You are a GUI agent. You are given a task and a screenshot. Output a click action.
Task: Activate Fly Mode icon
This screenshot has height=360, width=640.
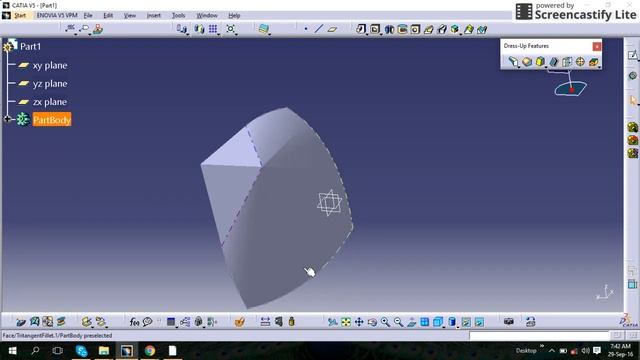(x=333, y=322)
